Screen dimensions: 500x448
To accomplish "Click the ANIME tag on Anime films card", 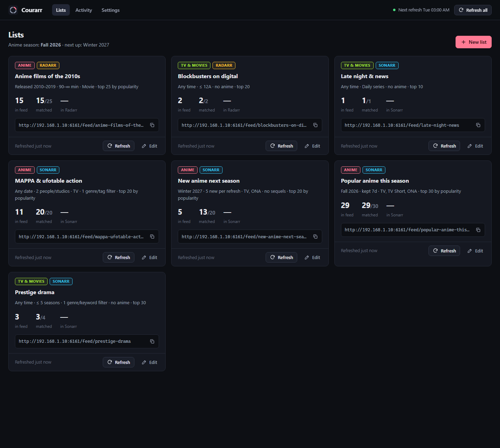I will pos(25,65).
